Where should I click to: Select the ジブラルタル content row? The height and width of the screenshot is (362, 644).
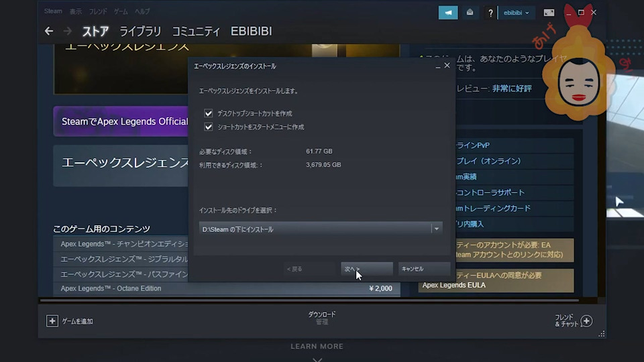pyautogui.click(x=121, y=259)
